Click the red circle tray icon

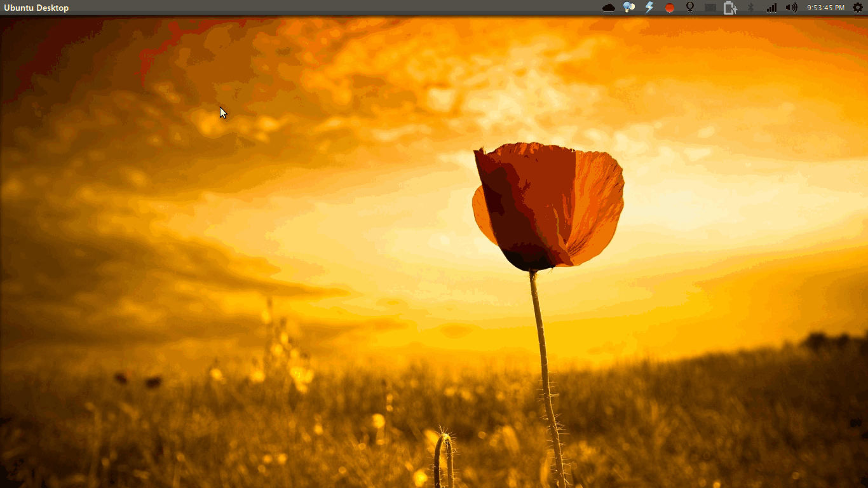click(670, 8)
